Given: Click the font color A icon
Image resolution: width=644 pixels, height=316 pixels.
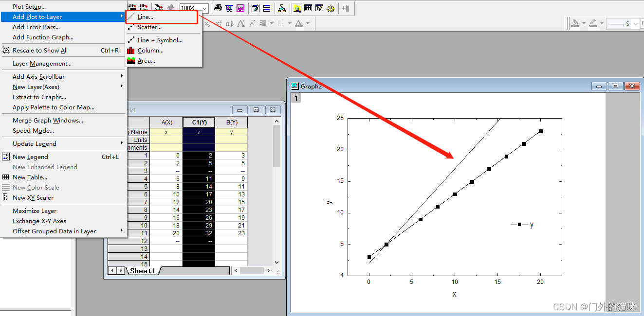Looking at the screenshot, I should tap(299, 23).
